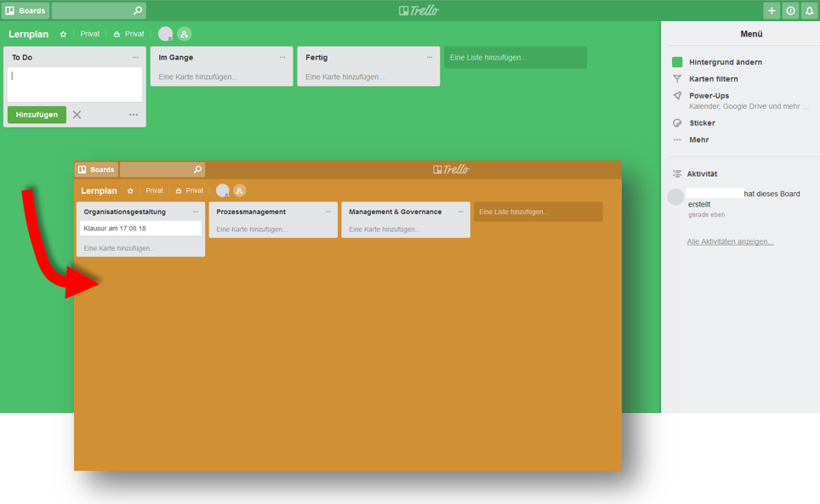Click the new card text field in To Do
820x504 pixels.
point(75,84)
